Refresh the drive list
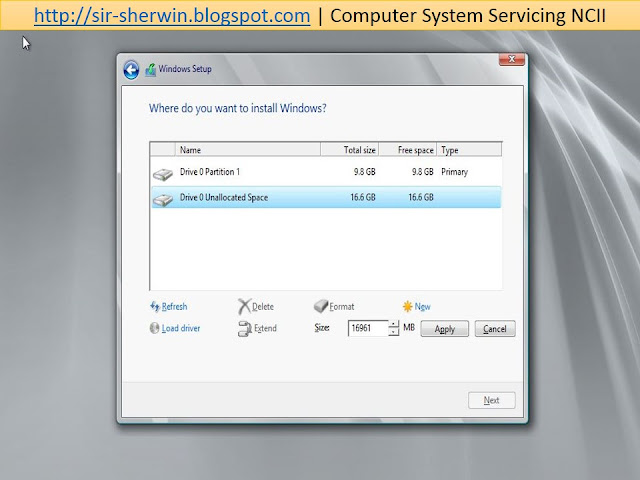The width and height of the screenshot is (640, 480). [x=174, y=307]
